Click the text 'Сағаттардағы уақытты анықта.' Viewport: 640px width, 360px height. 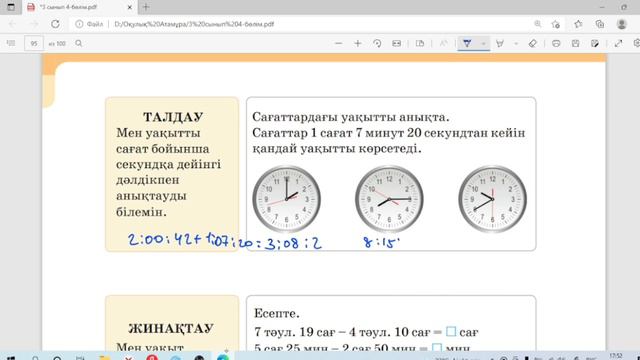point(351,117)
